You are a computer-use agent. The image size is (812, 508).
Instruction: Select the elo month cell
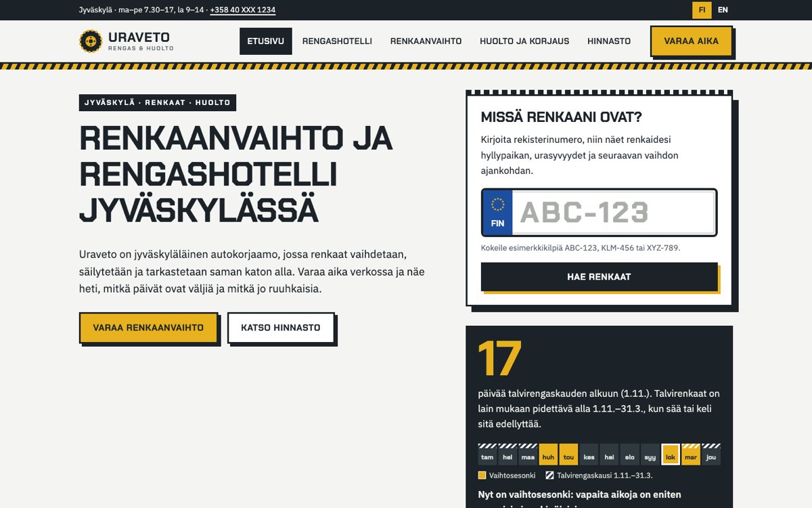pos(629,454)
